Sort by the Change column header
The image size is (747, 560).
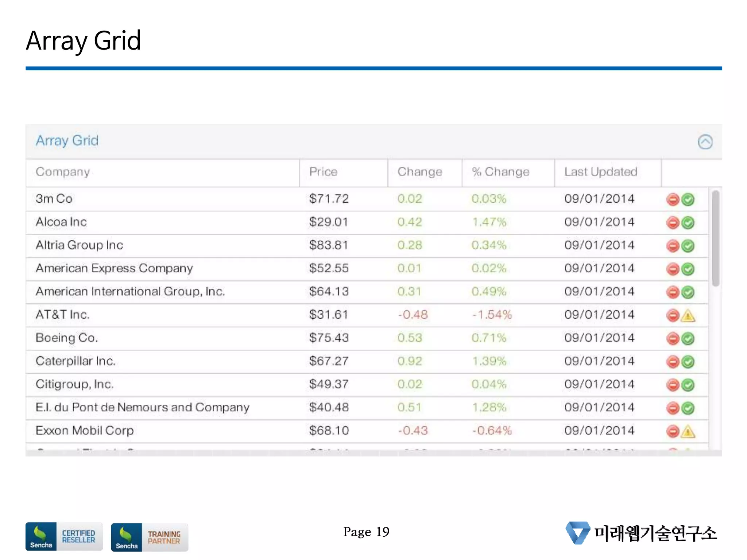tap(419, 172)
